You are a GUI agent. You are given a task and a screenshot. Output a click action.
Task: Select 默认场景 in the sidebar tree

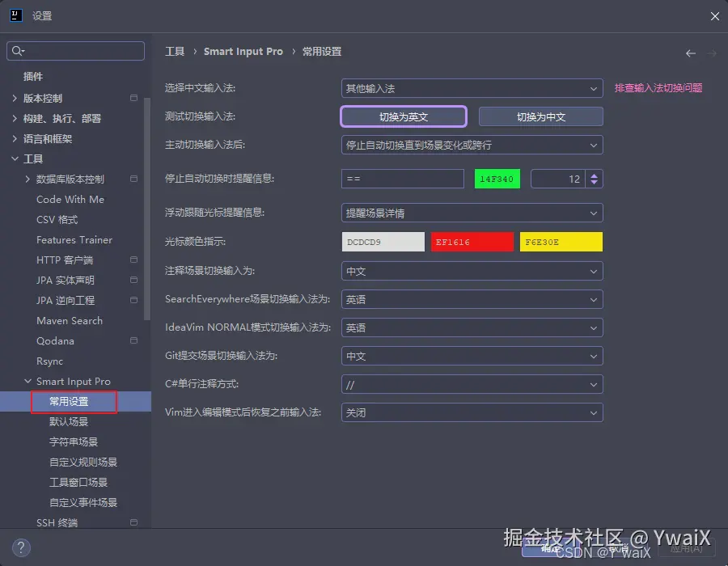pyautogui.click(x=70, y=421)
